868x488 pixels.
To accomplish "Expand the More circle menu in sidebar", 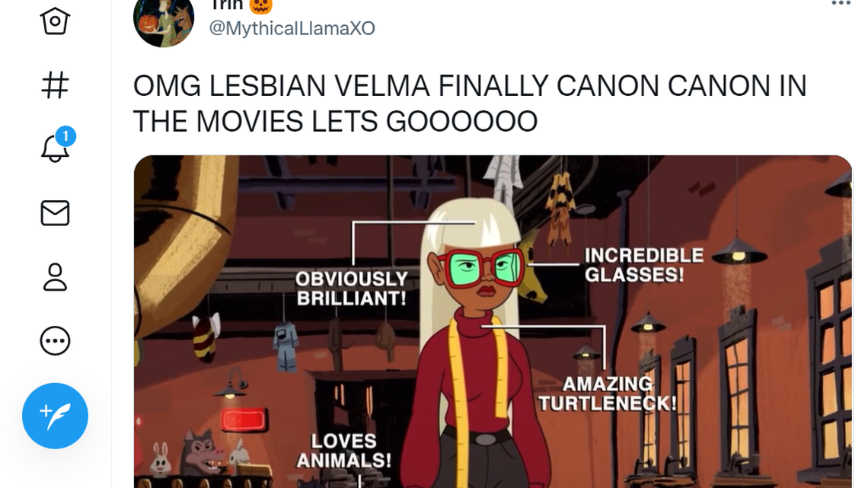I will (x=55, y=341).
